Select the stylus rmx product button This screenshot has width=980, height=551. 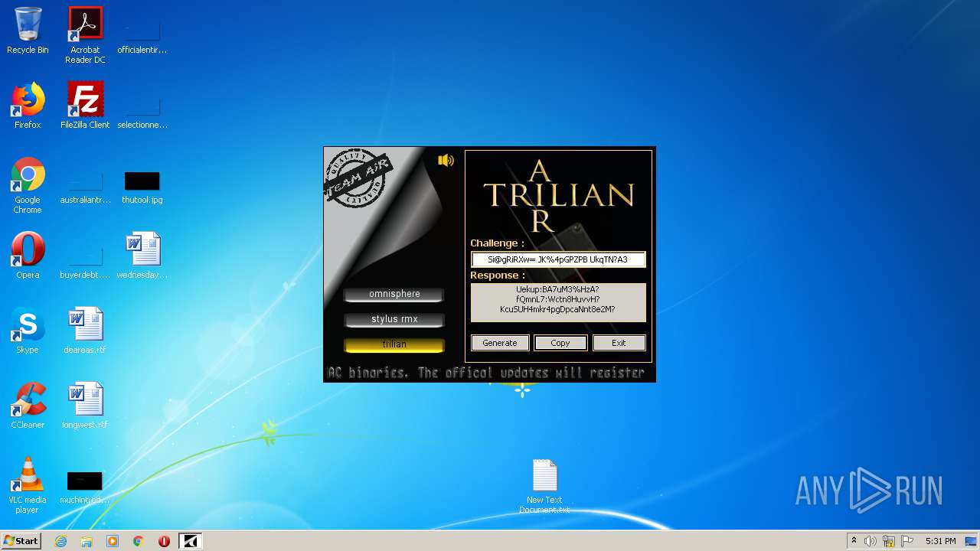394,319
